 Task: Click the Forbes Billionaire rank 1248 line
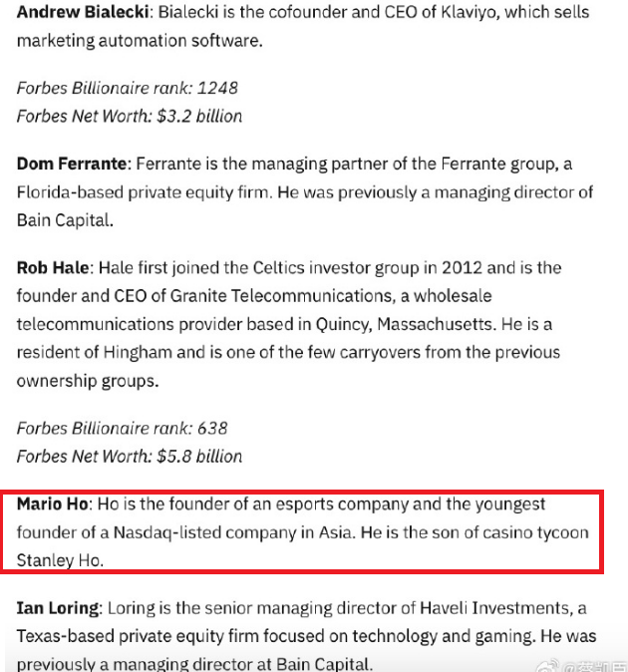tap(127, 88)
